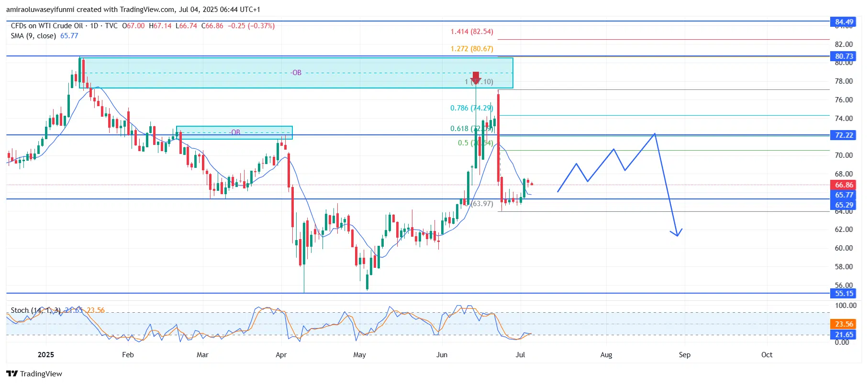Viewport: 868px width, 384px height.
Task: Click the CFDs on WTI Crude Oil title
Action: tap(47, 26)
